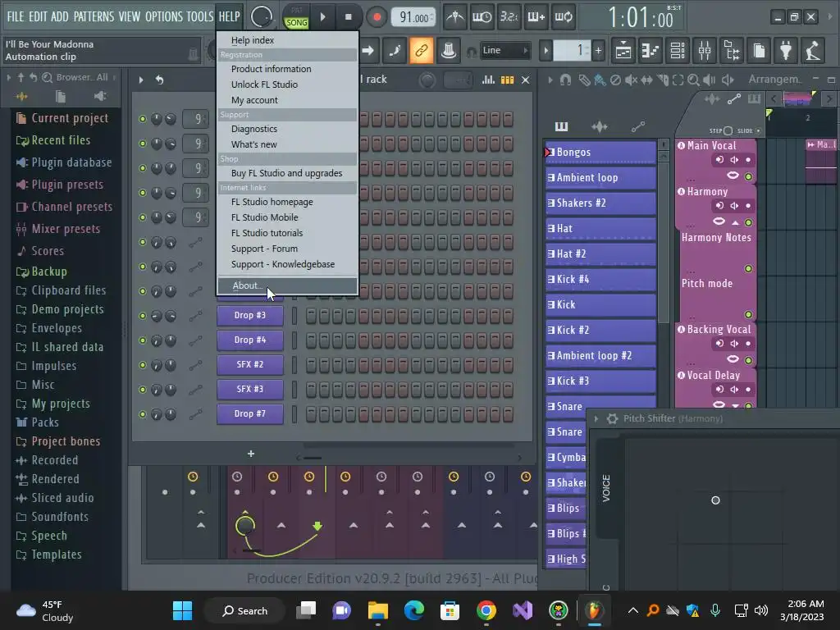Expand Pitch Shifter plugin options arrow
The height and width of the screenshot is (630, 840).
596,418
